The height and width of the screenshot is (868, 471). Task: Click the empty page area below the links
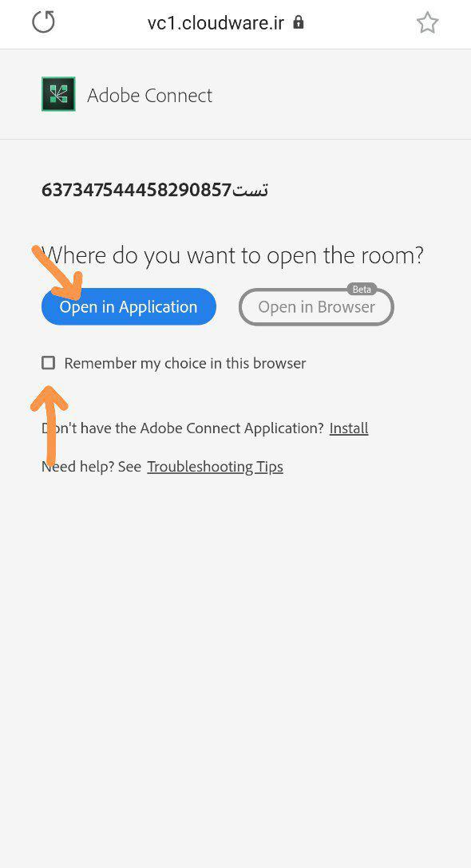(x=235, y=665)
